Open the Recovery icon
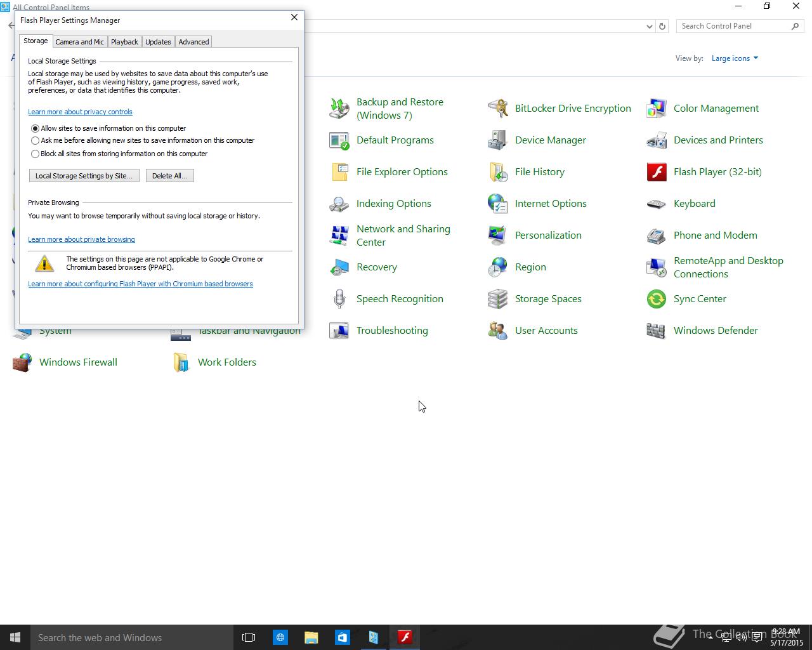Viewport: 812px width, 650px height. 339,267
